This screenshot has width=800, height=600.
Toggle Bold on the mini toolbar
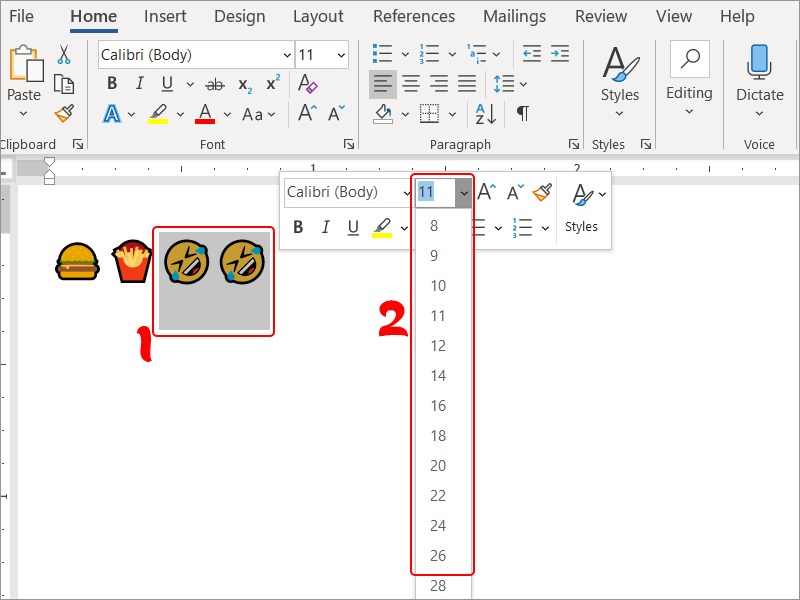[x=298, y=228]
